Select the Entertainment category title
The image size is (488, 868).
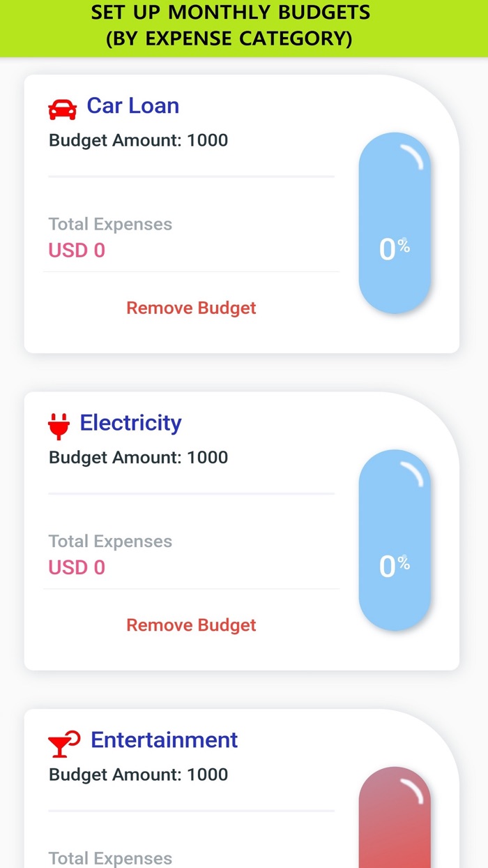[x=164, y=740]
